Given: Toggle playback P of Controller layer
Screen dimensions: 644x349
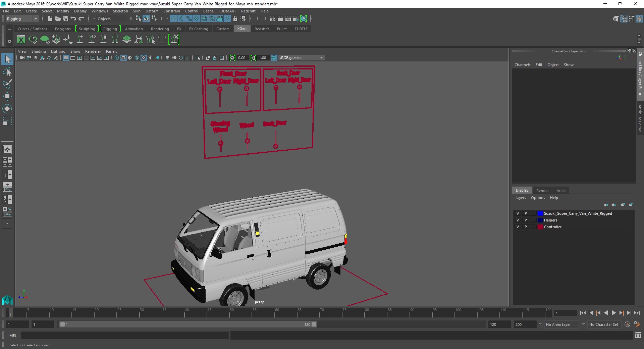Looking at the screenshot, I should coord(526,227).
